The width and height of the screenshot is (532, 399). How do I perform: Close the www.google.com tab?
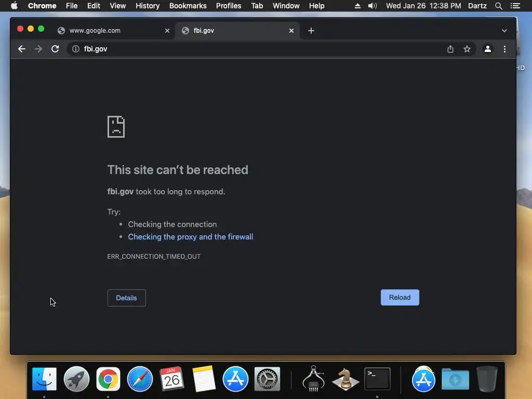(x=167, y=31)
